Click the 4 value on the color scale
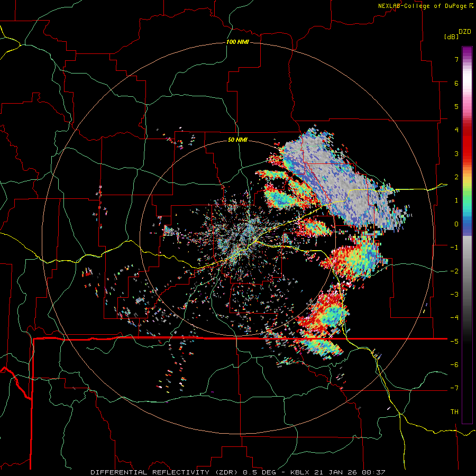This screenshot has width=476, height=476. point(456,130)
